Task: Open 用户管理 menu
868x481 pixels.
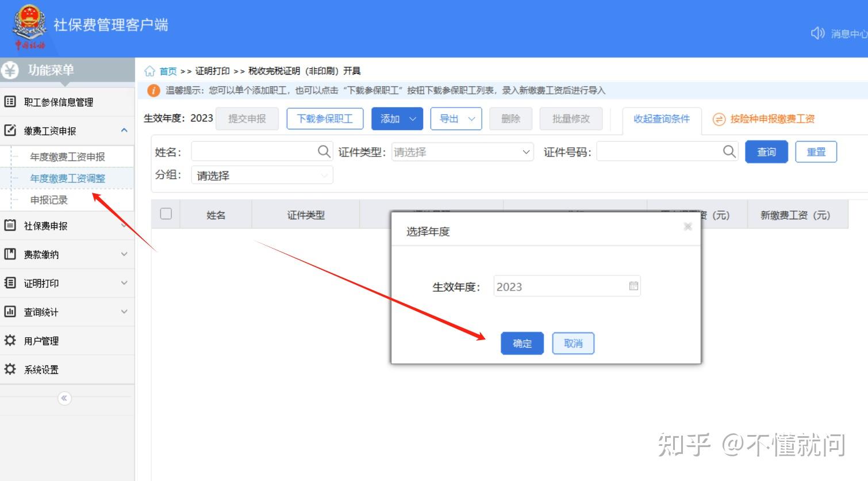Action: (x=67, y=341)
